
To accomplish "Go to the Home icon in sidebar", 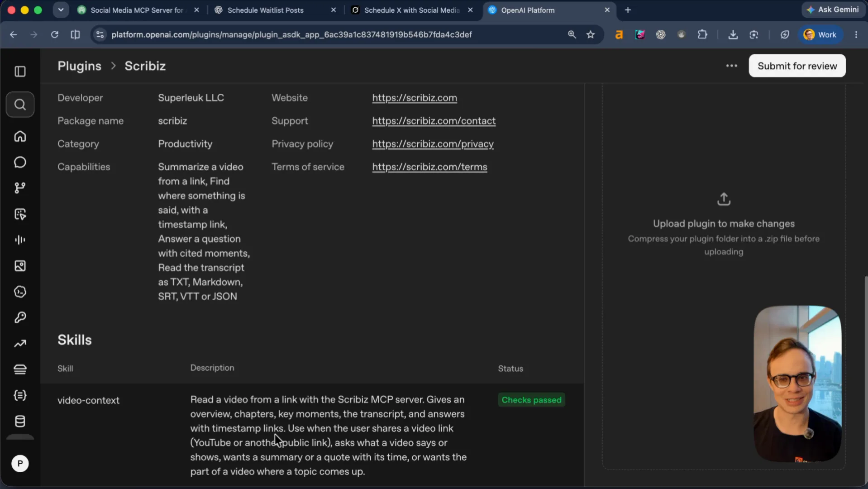I will coord(20,136).
